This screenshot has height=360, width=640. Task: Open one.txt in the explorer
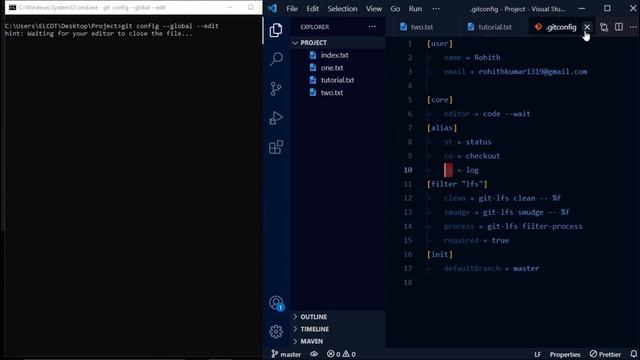tap(332, 68)
